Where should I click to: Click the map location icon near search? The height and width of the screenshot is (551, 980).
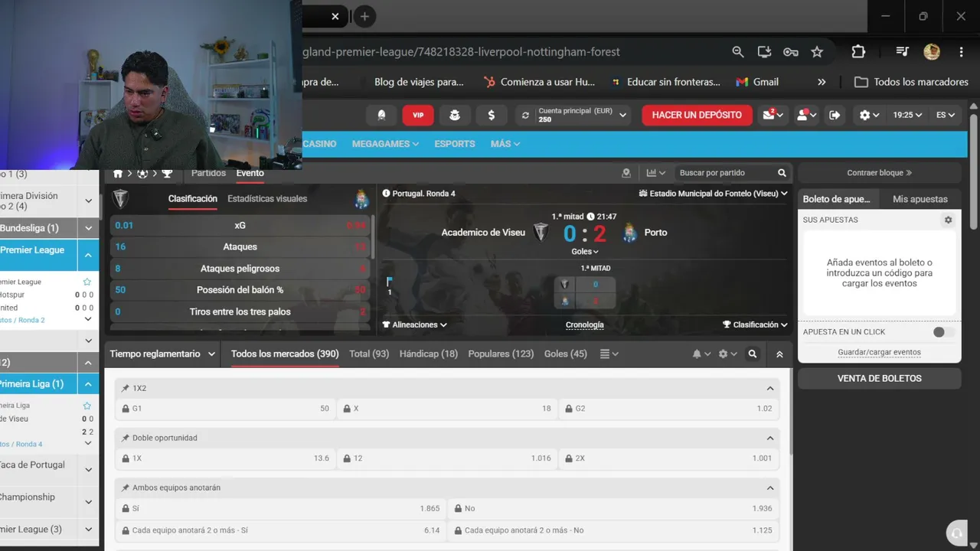tap(626, 173)
